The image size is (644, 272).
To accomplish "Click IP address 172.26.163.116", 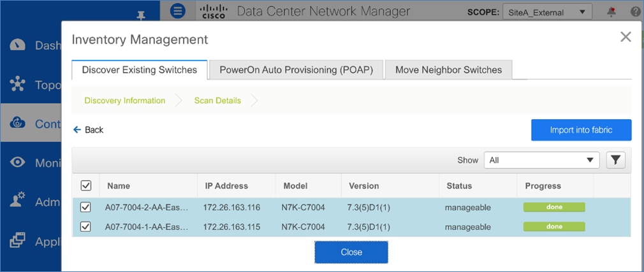I will click(231, 208).
